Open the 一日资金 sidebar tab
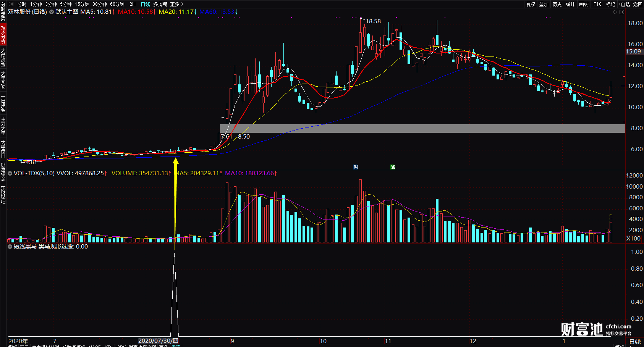This screenshot has width=644, height=347. [x=3, y=103]
